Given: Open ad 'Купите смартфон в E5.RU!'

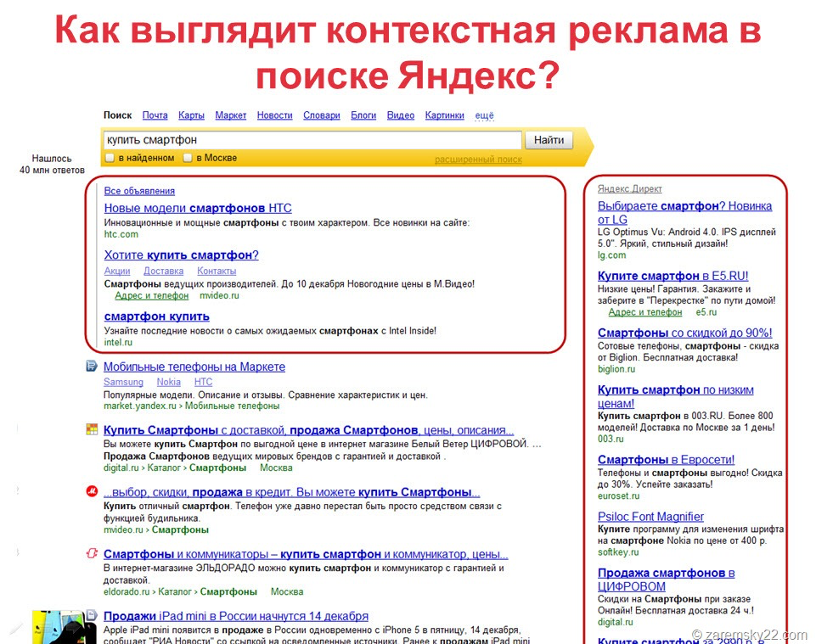Looking at the screenshot, I should point(672,276).
